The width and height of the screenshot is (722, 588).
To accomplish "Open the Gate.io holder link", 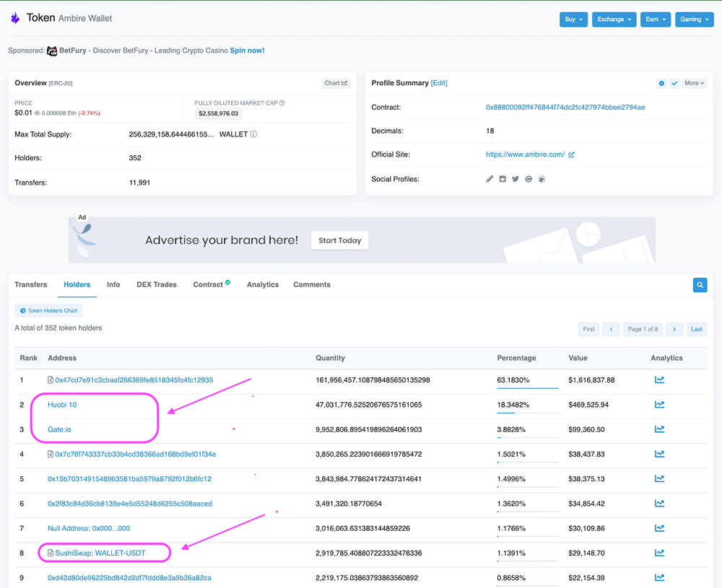I will click(x=59, y=429).
